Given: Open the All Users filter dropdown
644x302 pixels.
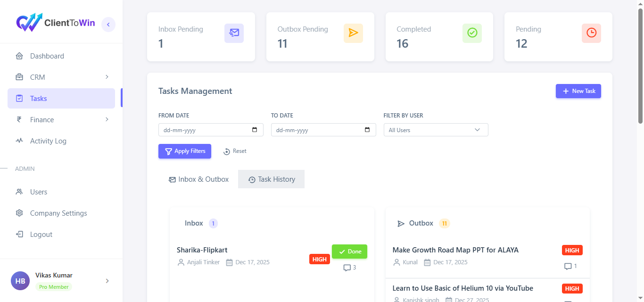Looking at the screenshot, I should click(x=436, y=130).
